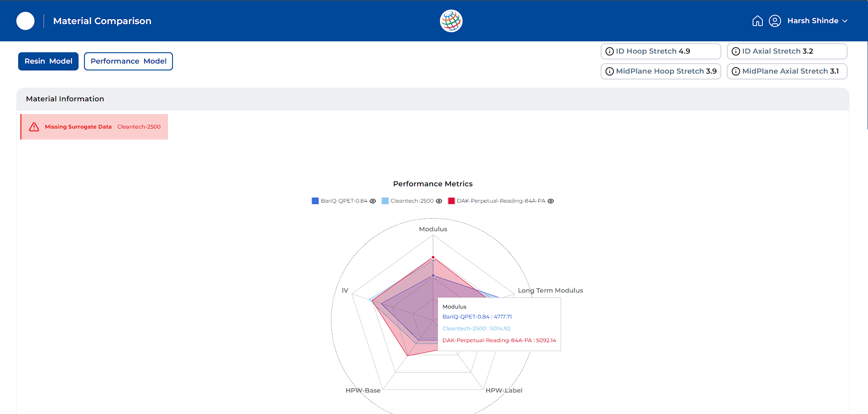Click the red DAK-Perpetual-Reading legend swatch

tap(451, 201)
